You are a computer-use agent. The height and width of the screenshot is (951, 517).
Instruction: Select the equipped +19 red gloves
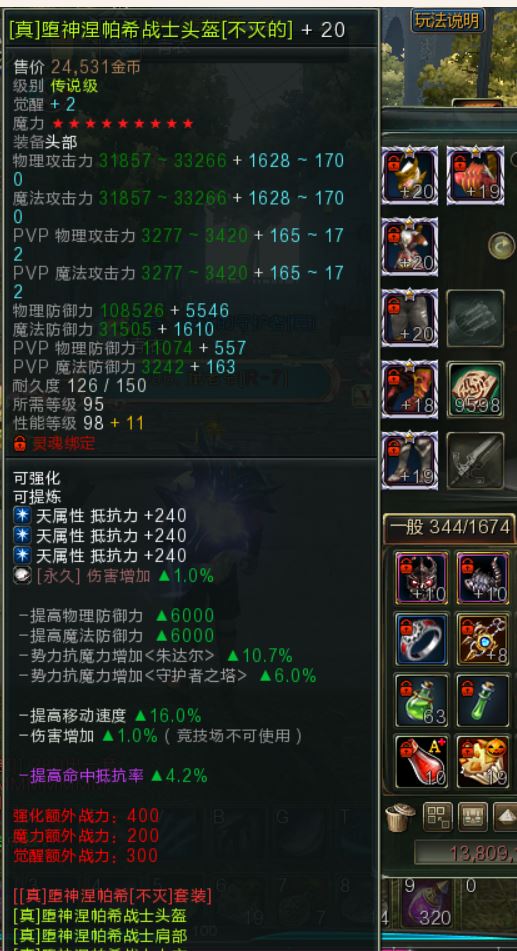click(475, 175)
